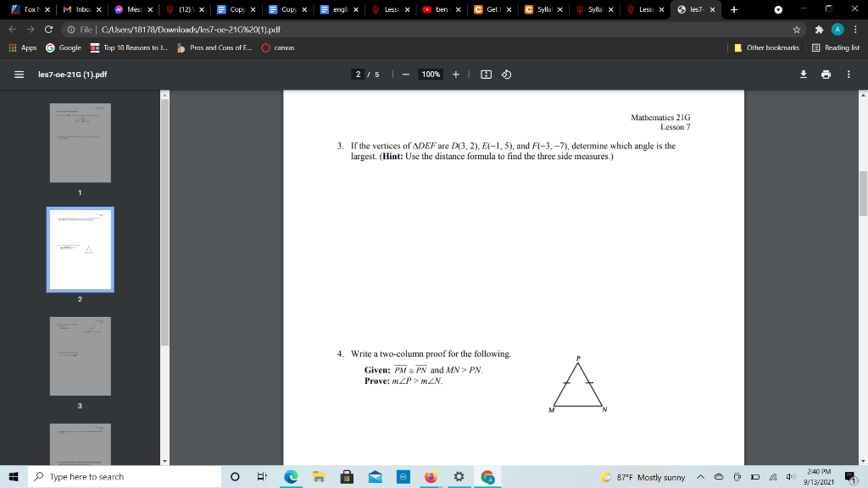
Task: Go back to the previous page
Action: tap(12, 30)
